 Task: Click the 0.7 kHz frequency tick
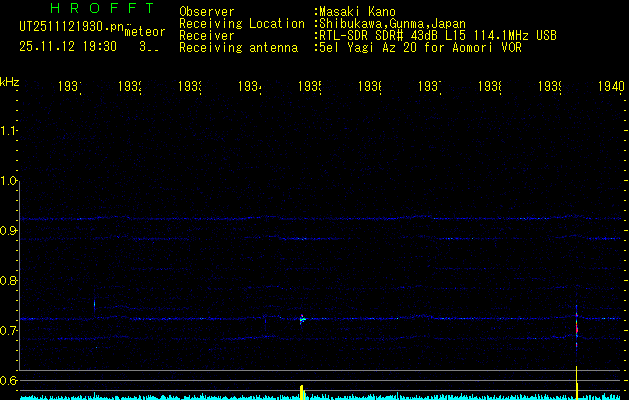tap(10, 330)
